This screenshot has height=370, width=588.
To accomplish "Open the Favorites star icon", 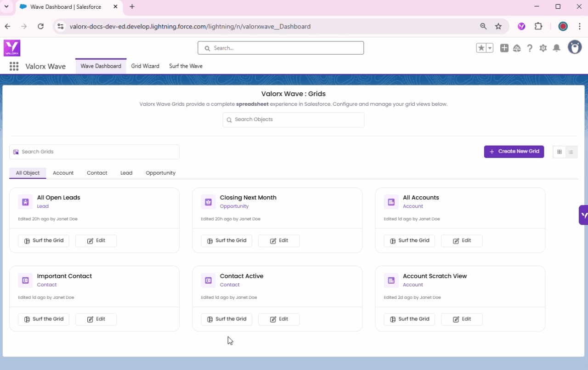I will pos(481,48).
